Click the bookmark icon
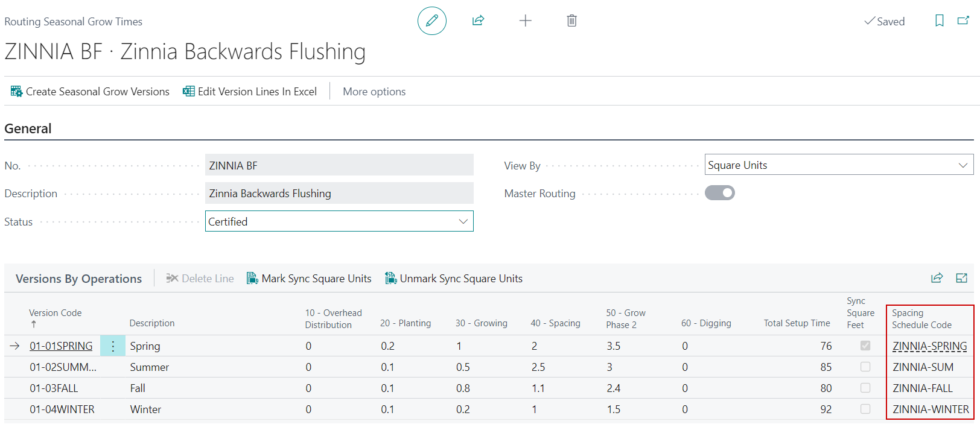The image size is (980, 433). pyautogui.click(x=939, y=21)
